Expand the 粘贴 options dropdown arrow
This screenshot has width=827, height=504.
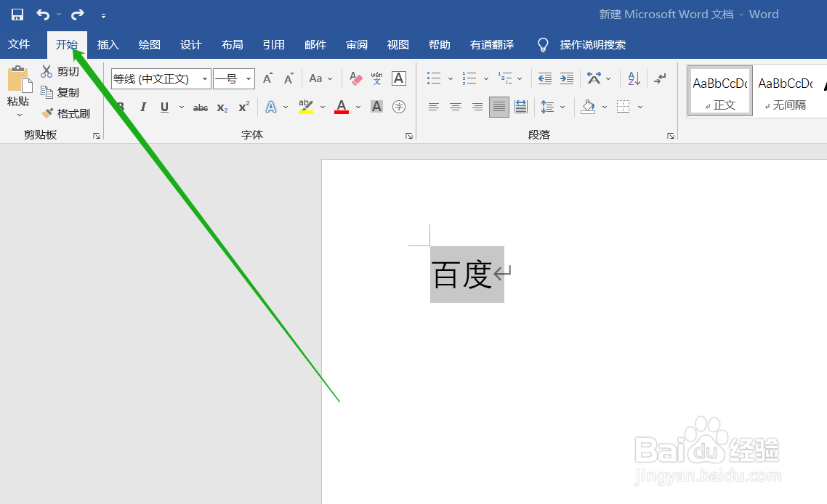click(20, 115)
